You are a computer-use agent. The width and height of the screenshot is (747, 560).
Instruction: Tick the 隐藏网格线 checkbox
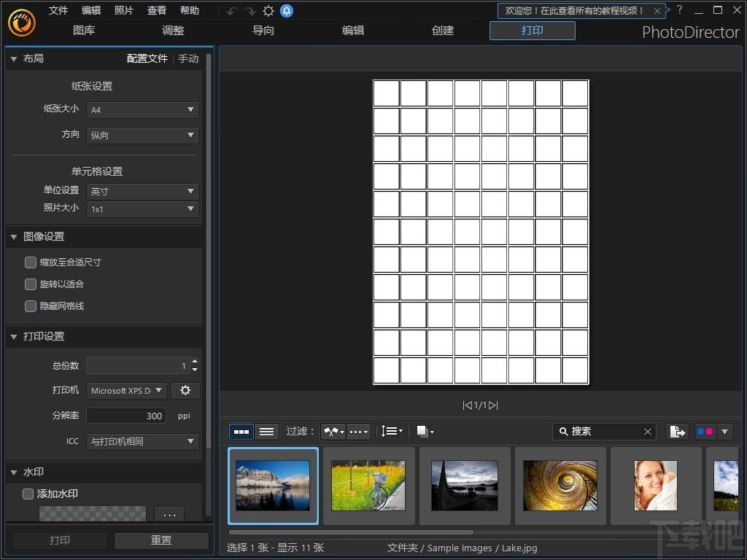tap(31, 306)
